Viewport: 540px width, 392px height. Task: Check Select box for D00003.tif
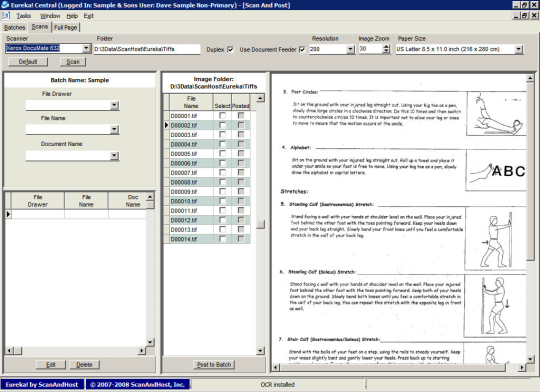pyautogui.click(x=222, y=134)
